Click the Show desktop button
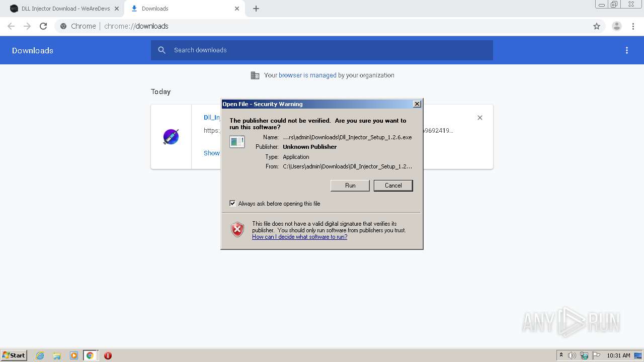Viewport: 644px width, 362px height. point(639,355)
